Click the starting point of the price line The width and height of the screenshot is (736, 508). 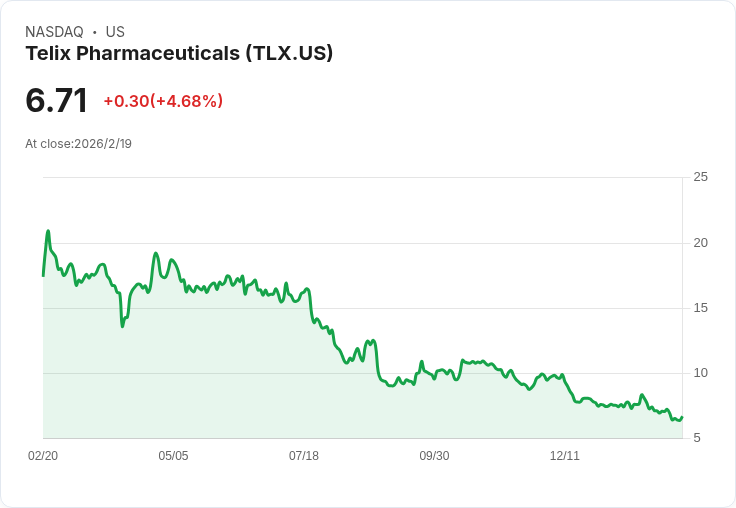tap(43, 276)
